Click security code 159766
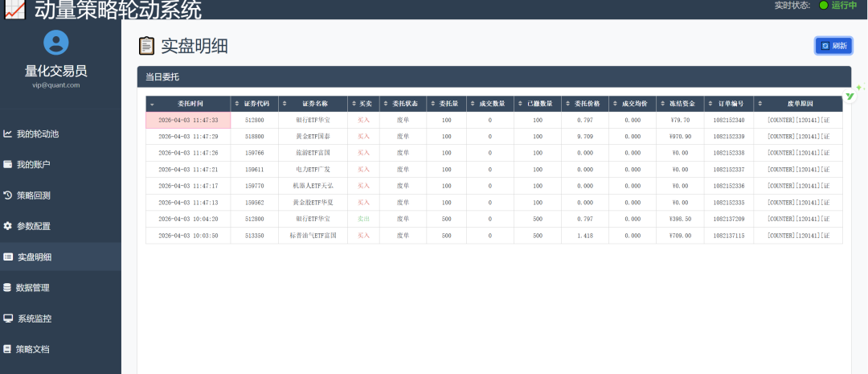This screenshot has width=868, height=374. point(254,153)
